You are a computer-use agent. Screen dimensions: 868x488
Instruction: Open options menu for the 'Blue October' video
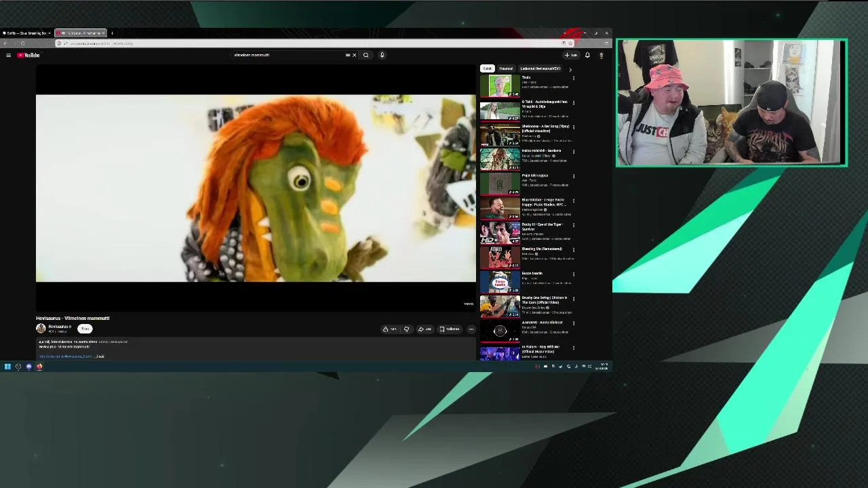574,201
